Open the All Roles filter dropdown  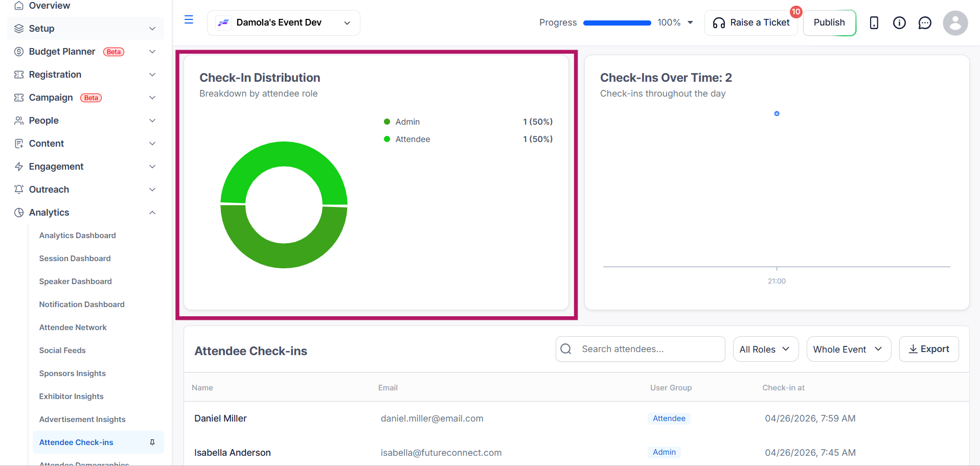click(765, 349)
